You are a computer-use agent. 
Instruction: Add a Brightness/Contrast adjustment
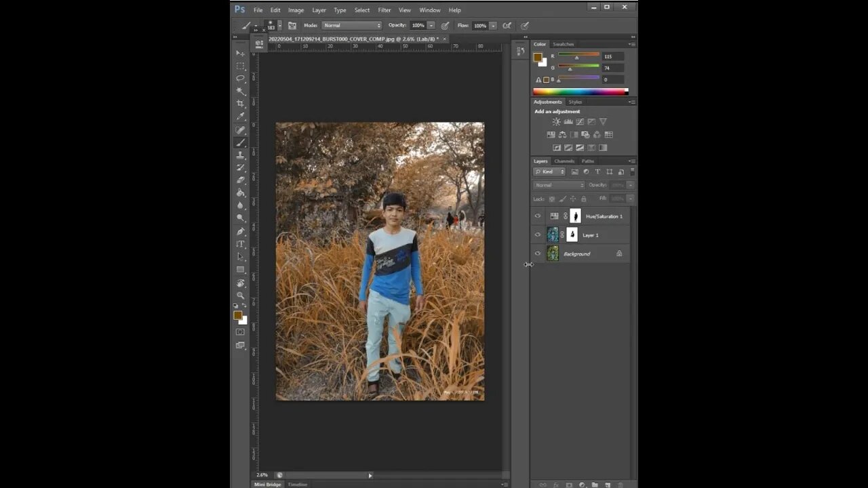coord(557,122)
